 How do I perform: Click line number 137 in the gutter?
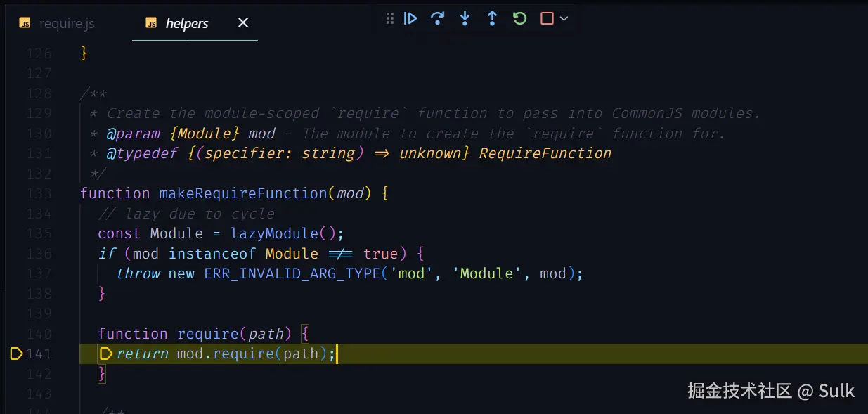39,273
